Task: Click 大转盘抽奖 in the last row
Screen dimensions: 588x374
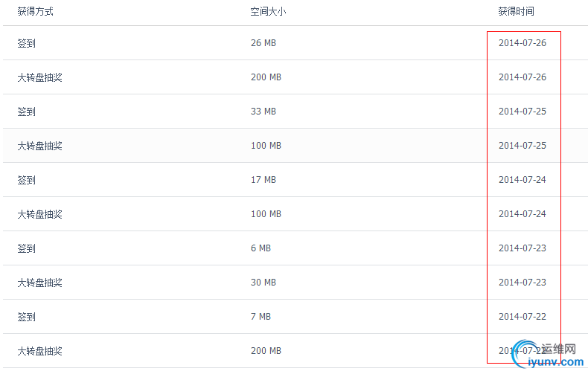Action: click(39, 351)
